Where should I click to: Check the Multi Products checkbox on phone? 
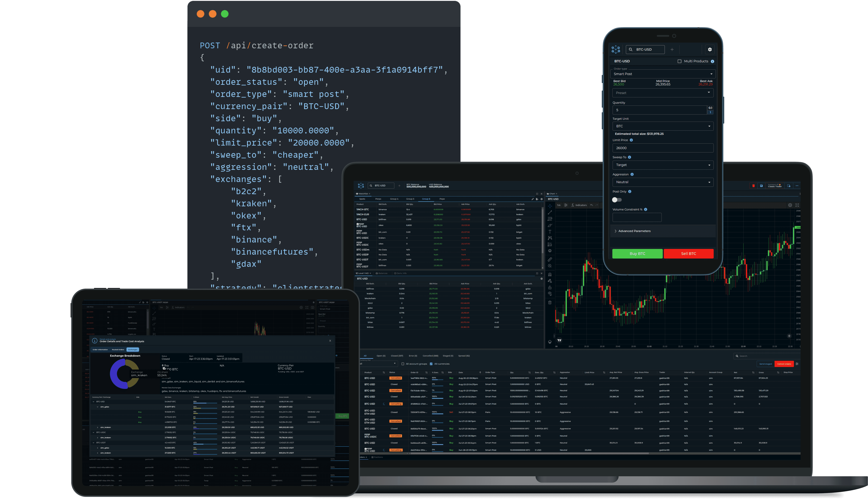tap(679, 61)
